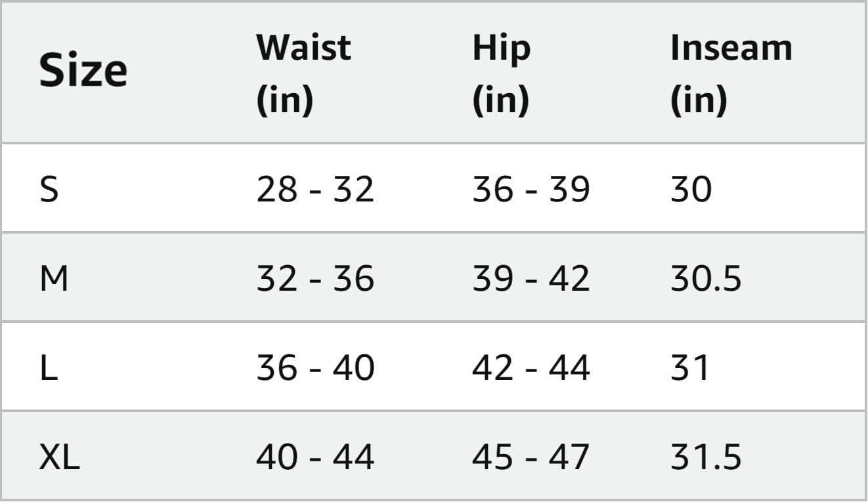The height and width of the screenshot is (502, 868).
Task: Click the Hip (in) column header
Action: tap(501, 72)
